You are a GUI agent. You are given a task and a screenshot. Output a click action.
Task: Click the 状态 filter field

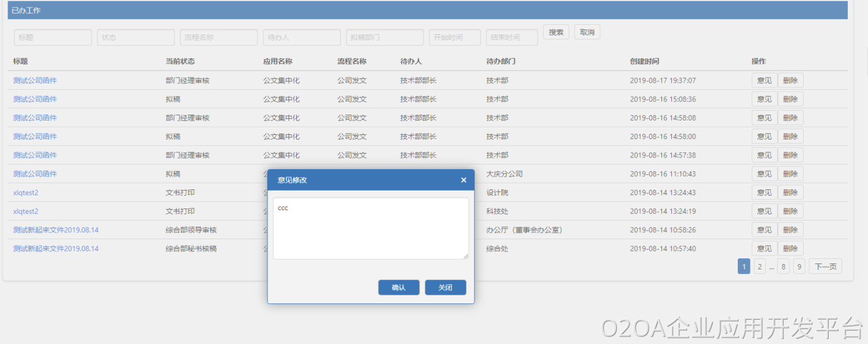(135, 38)
